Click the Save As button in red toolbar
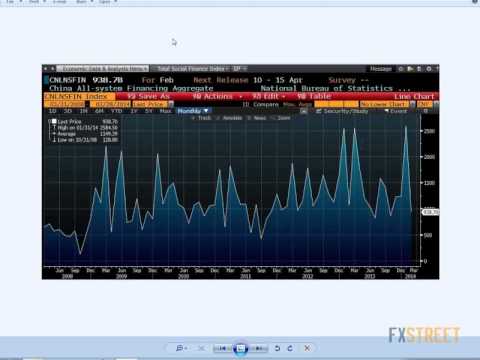Viewport: 480px width, 360px height. 148,96
